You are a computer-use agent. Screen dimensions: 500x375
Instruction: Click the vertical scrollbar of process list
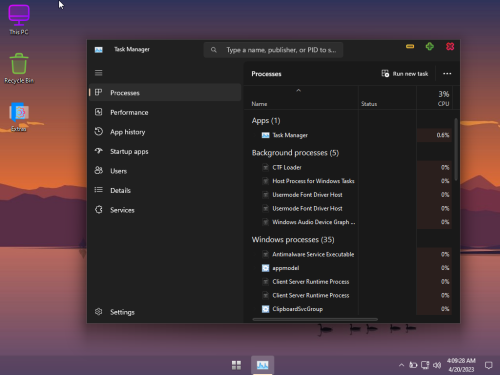[x=456, y=150]
